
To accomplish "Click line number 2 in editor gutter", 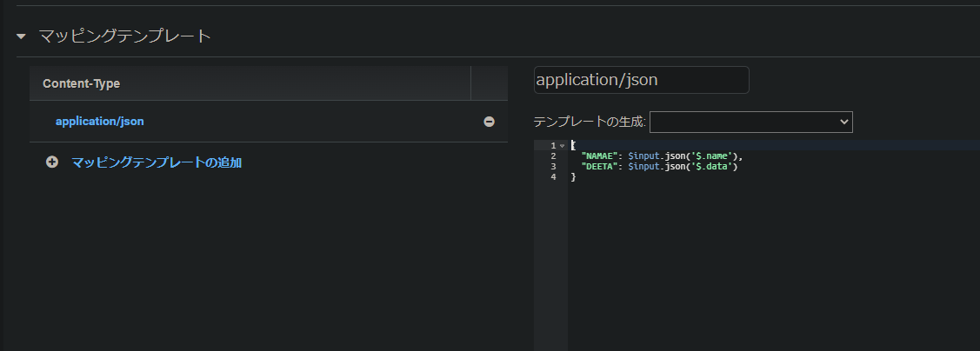I will (554, 156).
